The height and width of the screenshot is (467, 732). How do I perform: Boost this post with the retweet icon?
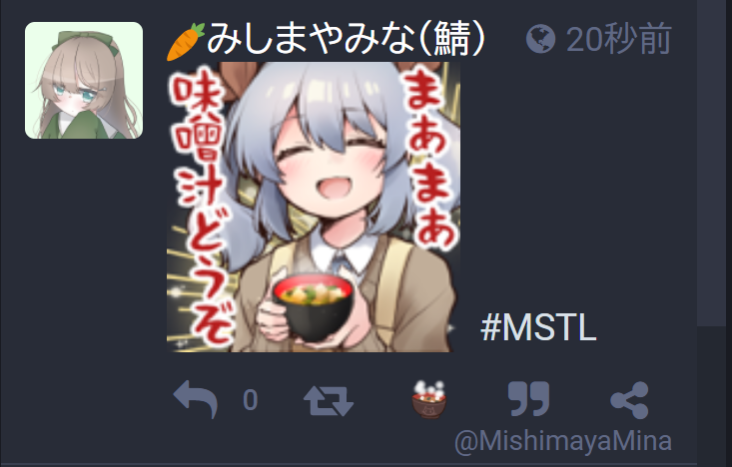pyautogui.click(x=329, y=400)
